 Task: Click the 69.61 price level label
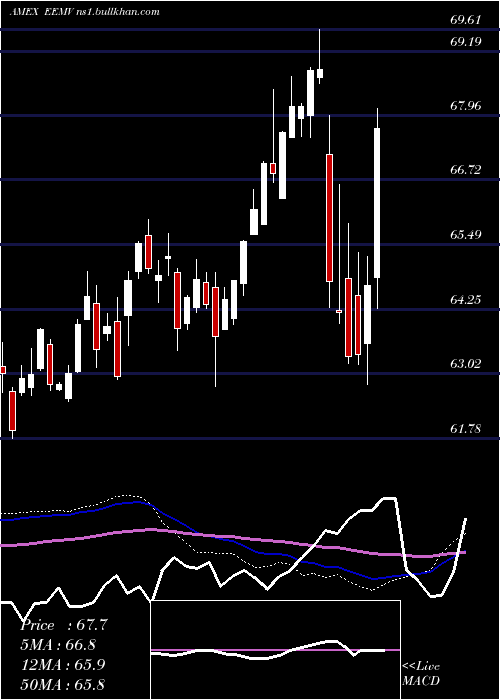coord(466,20)
